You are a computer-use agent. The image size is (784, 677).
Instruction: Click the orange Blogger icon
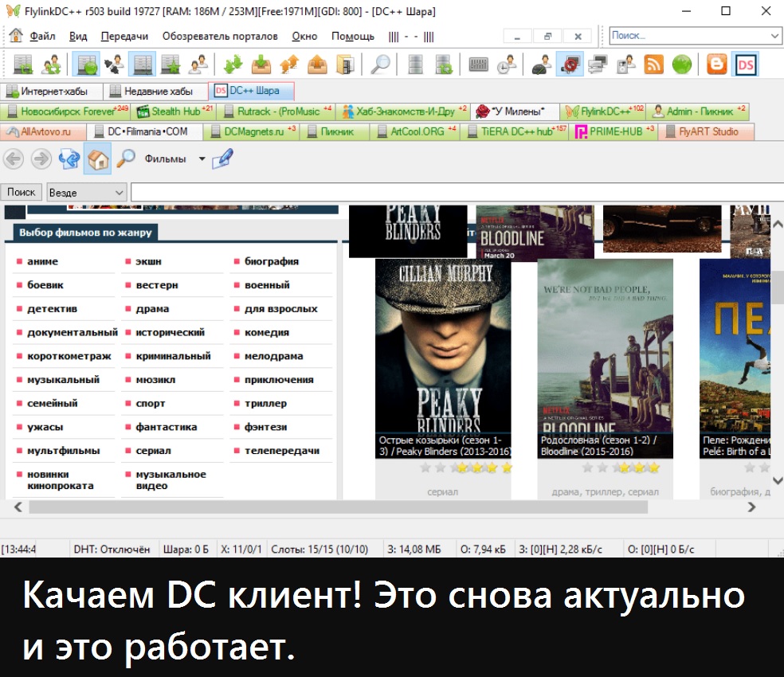717,65
